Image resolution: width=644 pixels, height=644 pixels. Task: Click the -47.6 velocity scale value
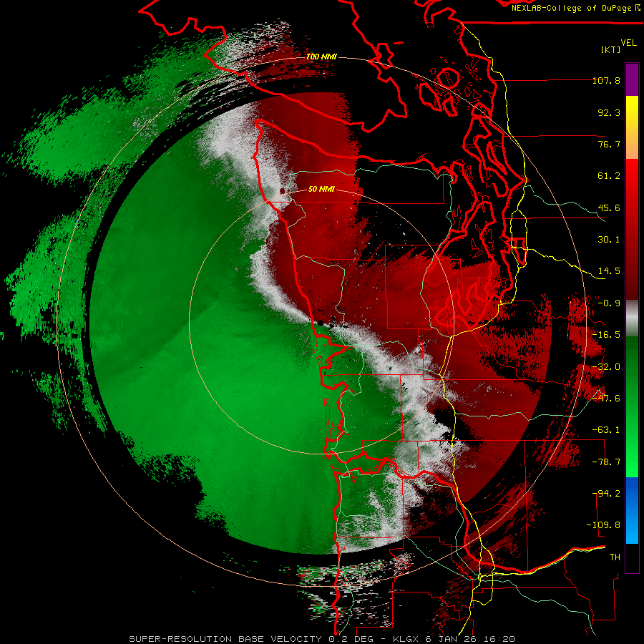606,399
